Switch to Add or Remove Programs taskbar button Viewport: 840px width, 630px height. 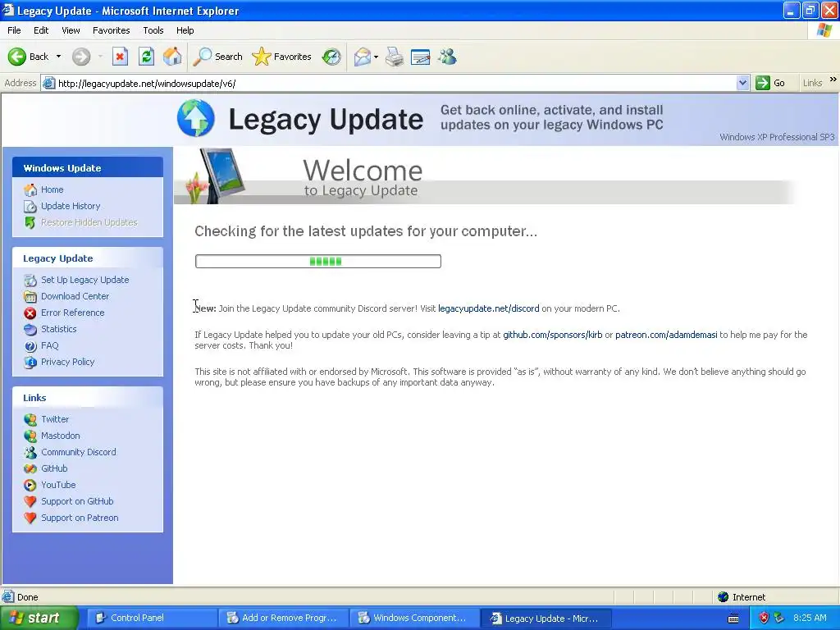click(283, 619)
